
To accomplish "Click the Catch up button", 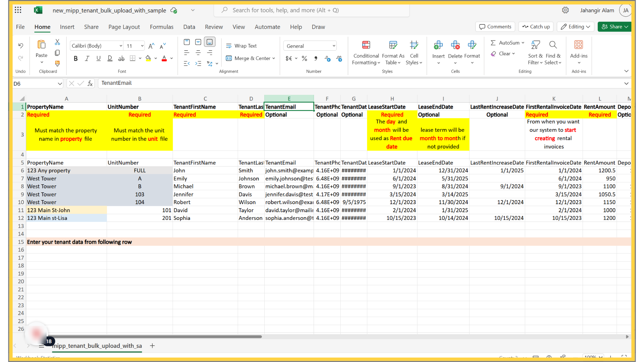I will click(x=536, y=27).
